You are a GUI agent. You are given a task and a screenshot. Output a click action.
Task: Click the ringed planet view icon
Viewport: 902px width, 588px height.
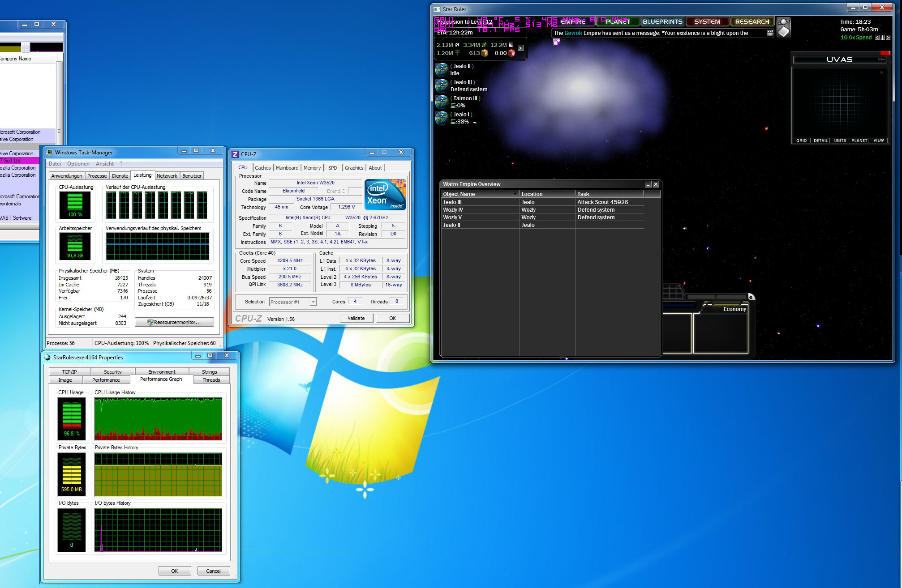[783, 22]
